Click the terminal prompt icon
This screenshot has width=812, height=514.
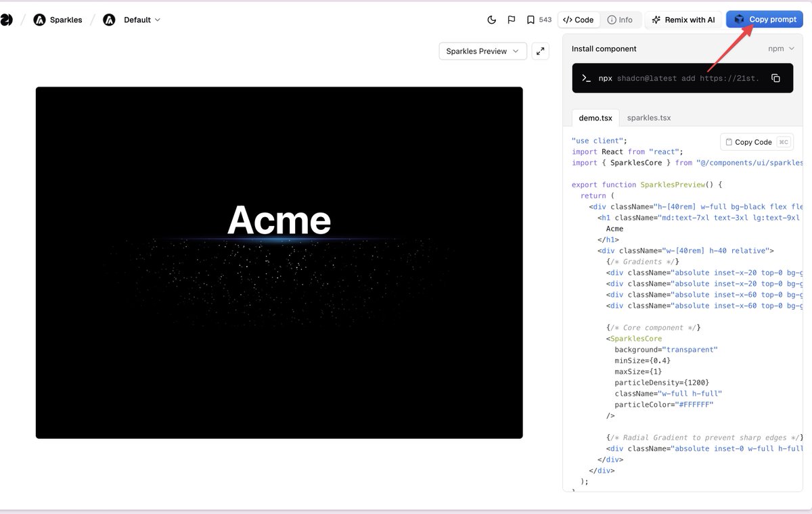(x=587, y=78)
